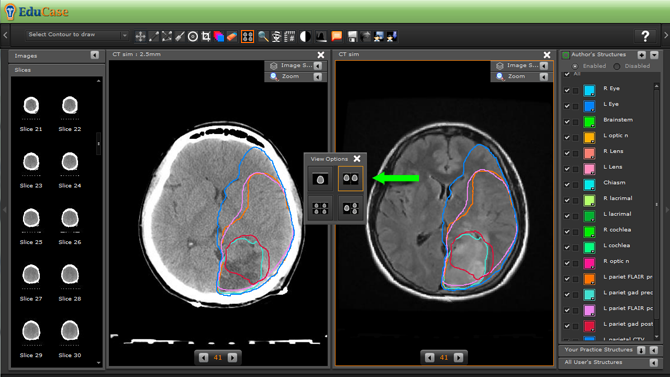Expand All User's Structures panel arrow
Image resolution: width=670 pixels, height=377 pixels.
click(x=654, y=362)
